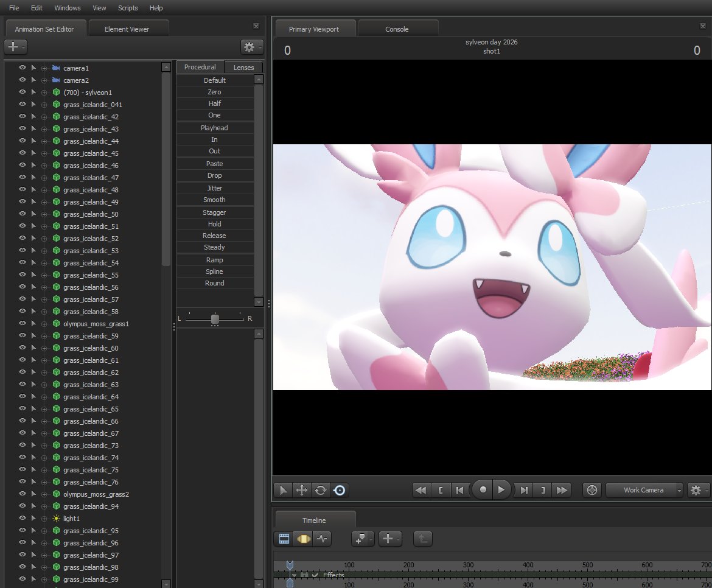Apply the Spline procedural preset
Viewport: 712px width, 588px height.
click(x=215, y=271)
